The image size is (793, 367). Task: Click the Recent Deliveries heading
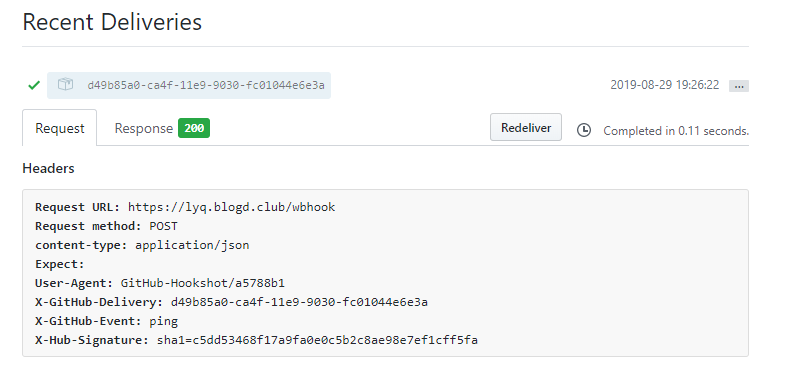click(112, 22)
